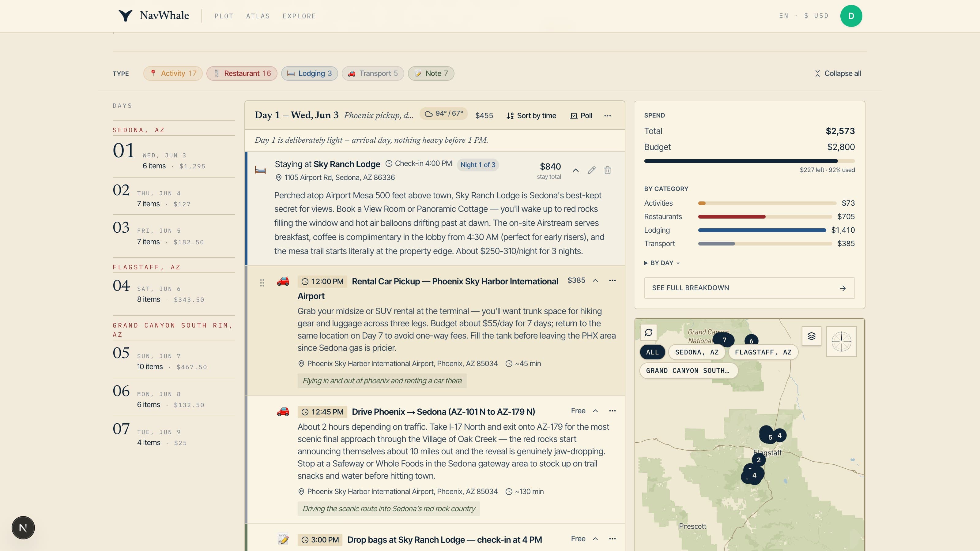Click the N floating badge button
Image resolution: width=980 pixels, height=551 pixels.
pyautogui.click(x=23, y=528)
